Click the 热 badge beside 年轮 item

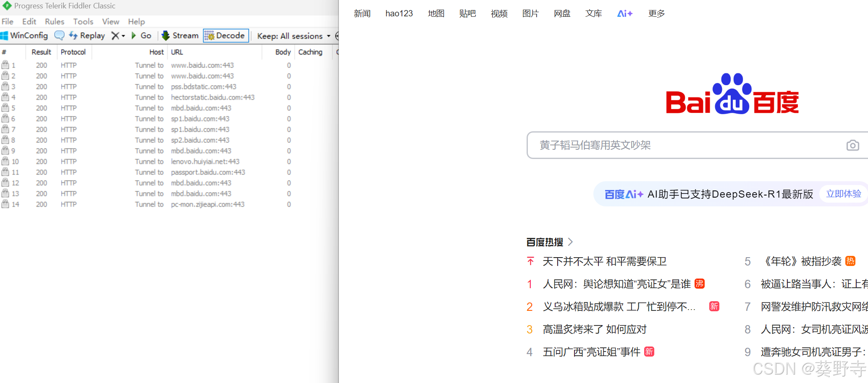tap(850, 261)
